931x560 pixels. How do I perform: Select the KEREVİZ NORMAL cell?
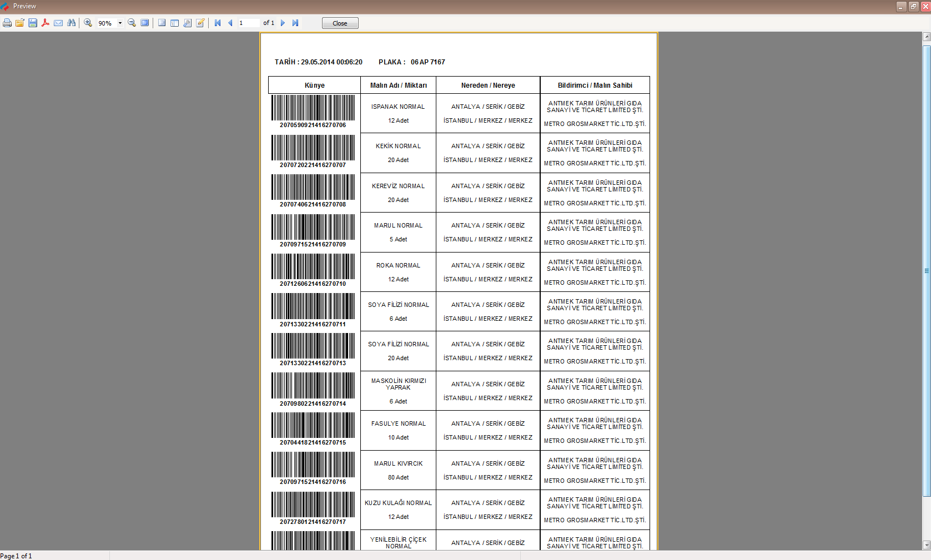pyautogui.click(x=398, y=193)
